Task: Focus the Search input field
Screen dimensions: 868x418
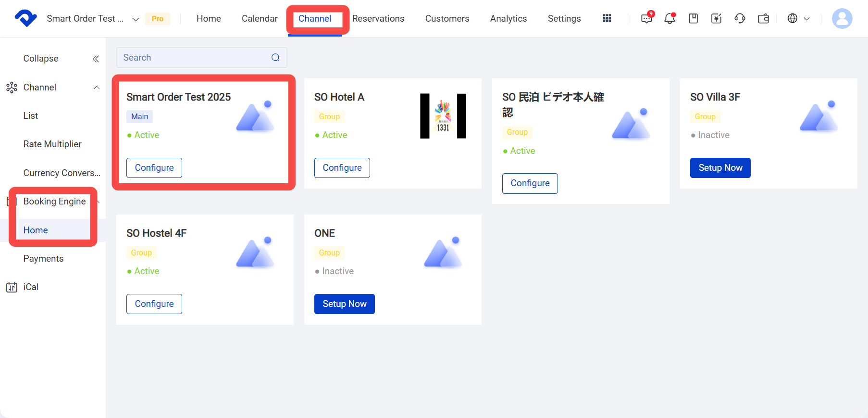Action: [202, 58]
